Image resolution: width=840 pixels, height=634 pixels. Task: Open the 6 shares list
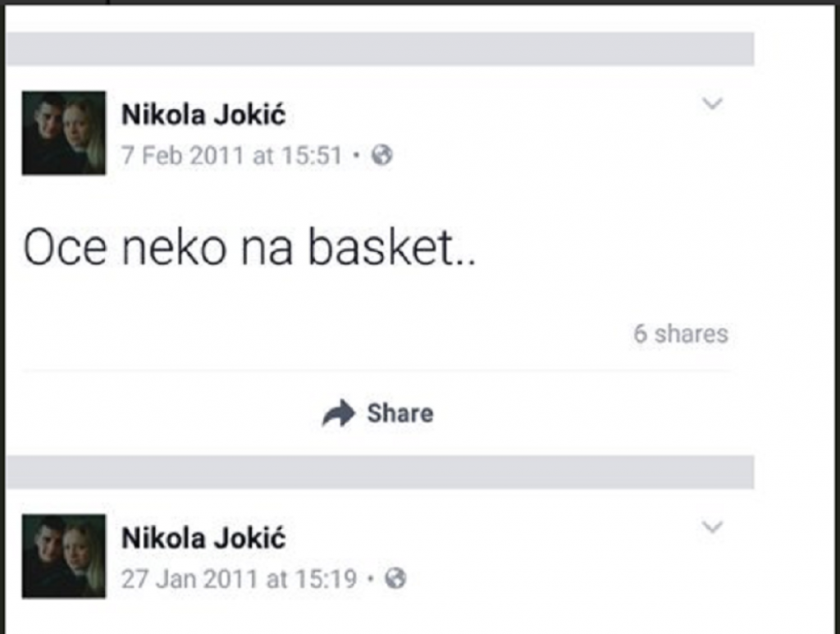[x=680, y=334]
